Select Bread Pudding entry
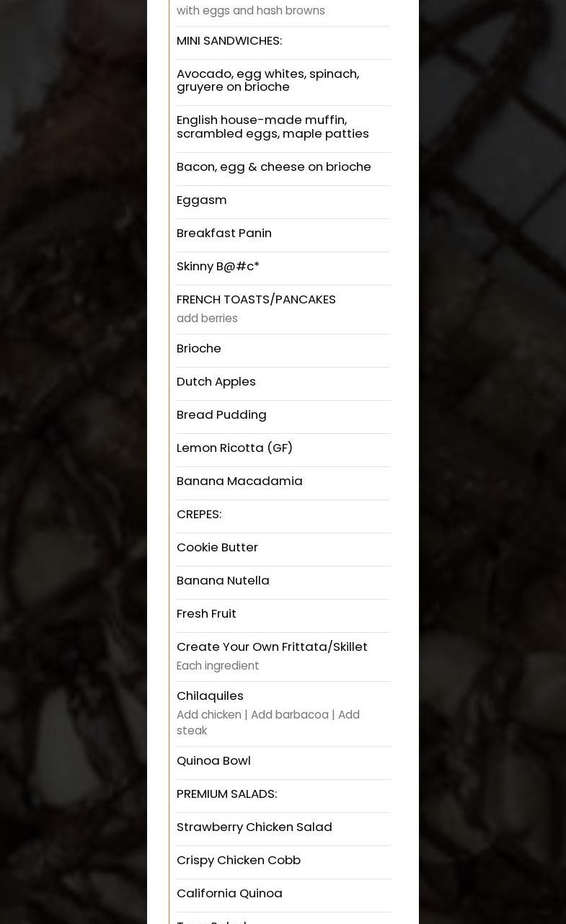This screenshot has height=924, width=566. [x=221, y=415]
